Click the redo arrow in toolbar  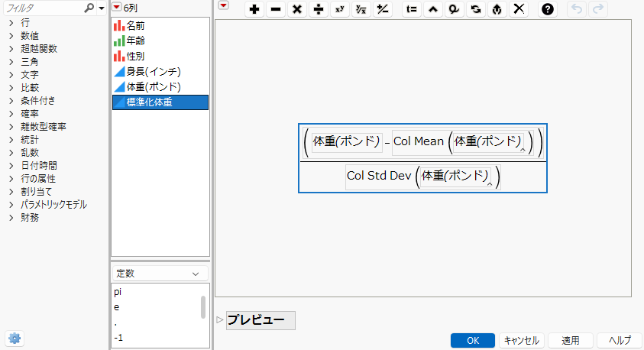598,9
